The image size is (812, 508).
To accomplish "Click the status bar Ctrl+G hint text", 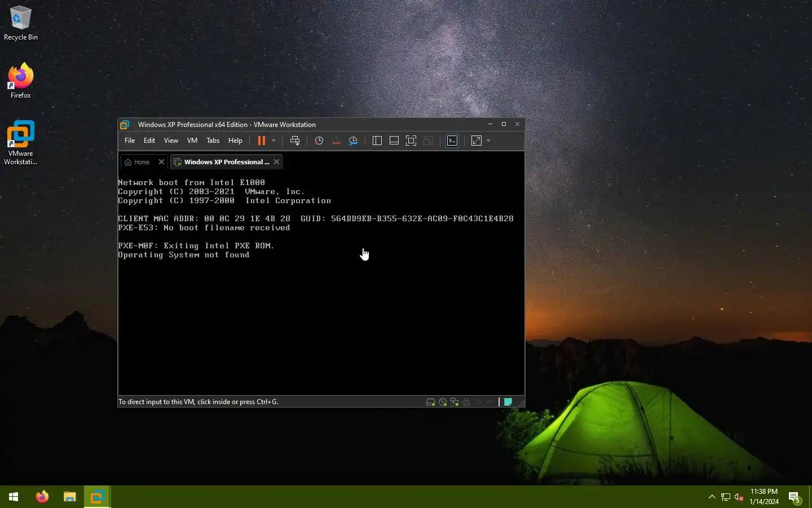I will coord(198,402).
